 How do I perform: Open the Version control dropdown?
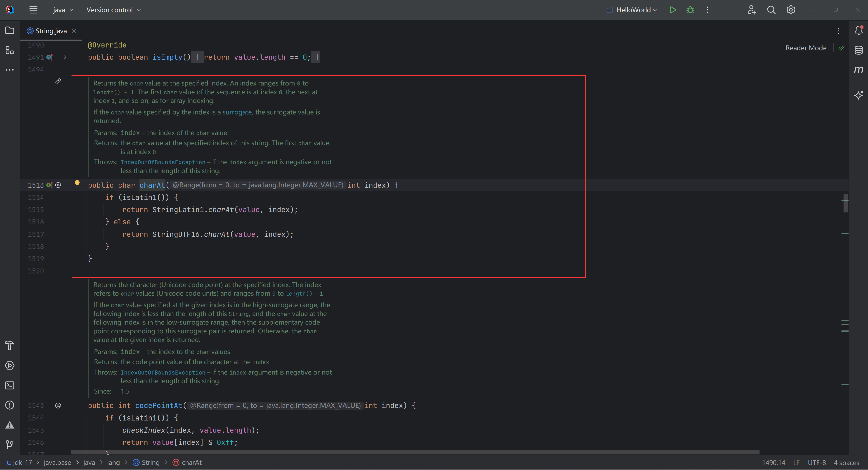click(113, 10)
